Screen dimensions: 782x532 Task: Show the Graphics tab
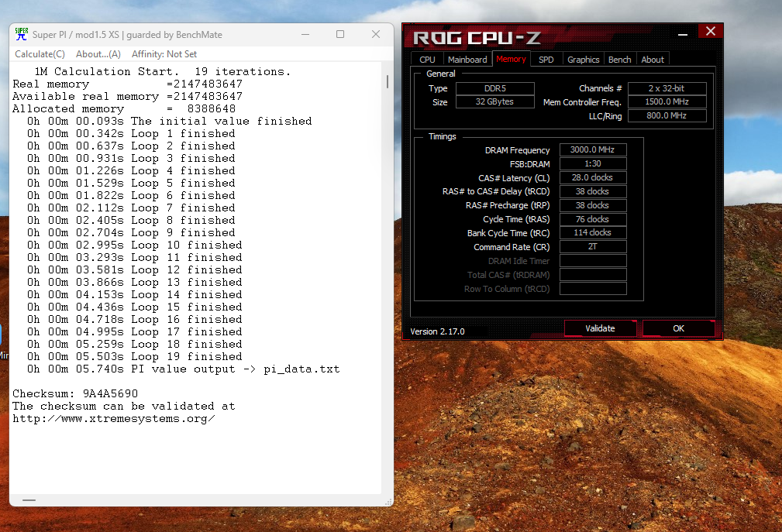(583, 60)
